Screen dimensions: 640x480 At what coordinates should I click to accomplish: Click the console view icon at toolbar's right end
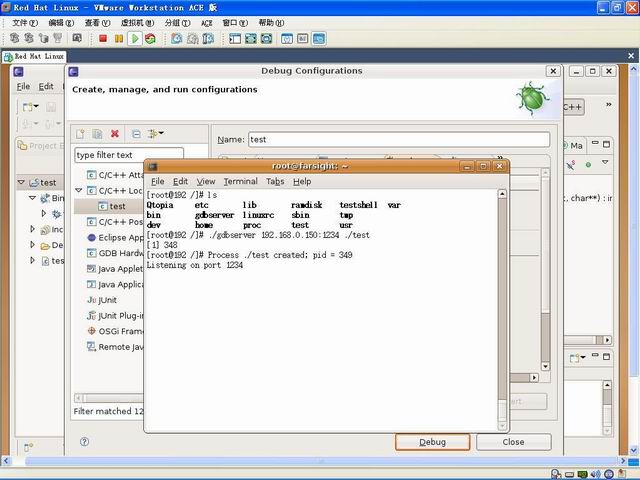coord(318,39)
